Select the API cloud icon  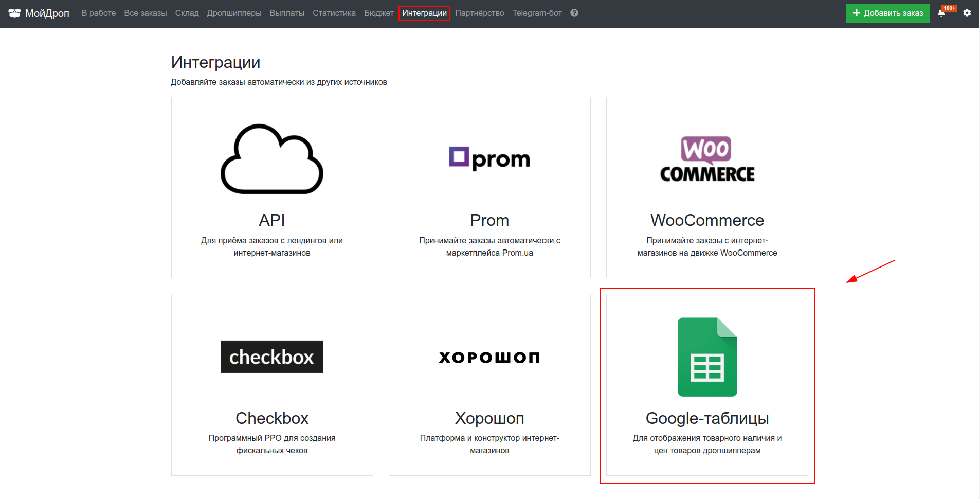272,159
